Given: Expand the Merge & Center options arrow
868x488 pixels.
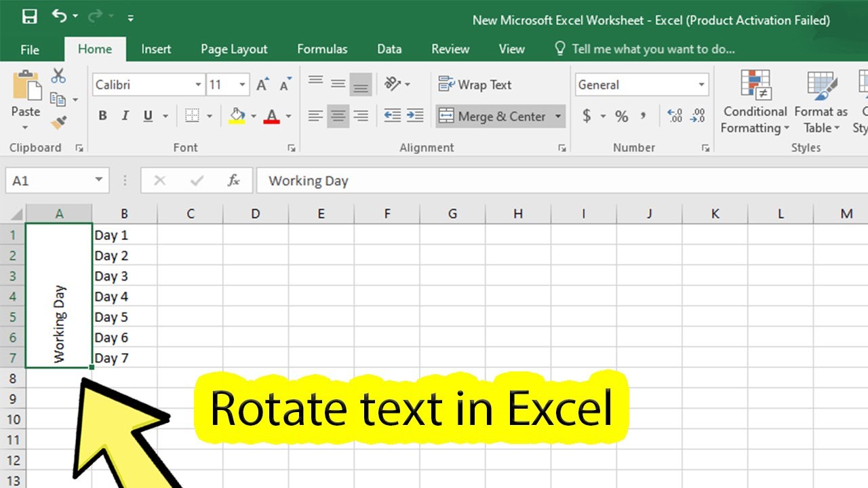Looking at the screenshot, I should point(558,117).
